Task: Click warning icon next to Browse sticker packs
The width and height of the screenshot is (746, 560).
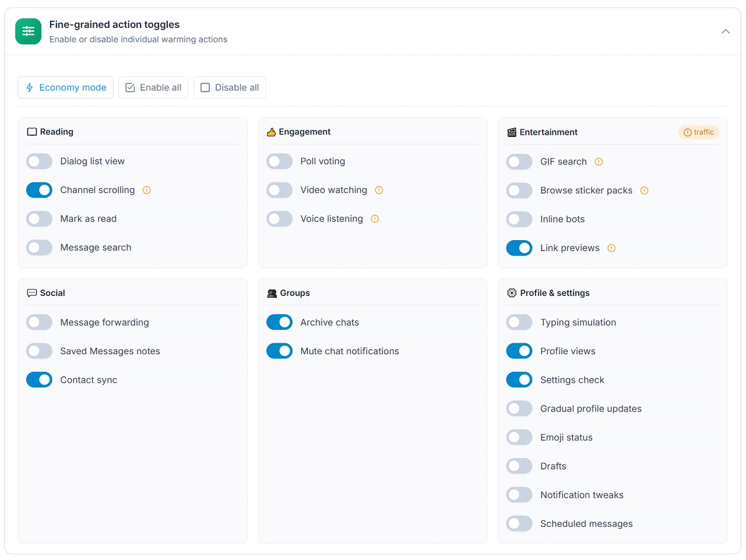Action: [644, 191]
